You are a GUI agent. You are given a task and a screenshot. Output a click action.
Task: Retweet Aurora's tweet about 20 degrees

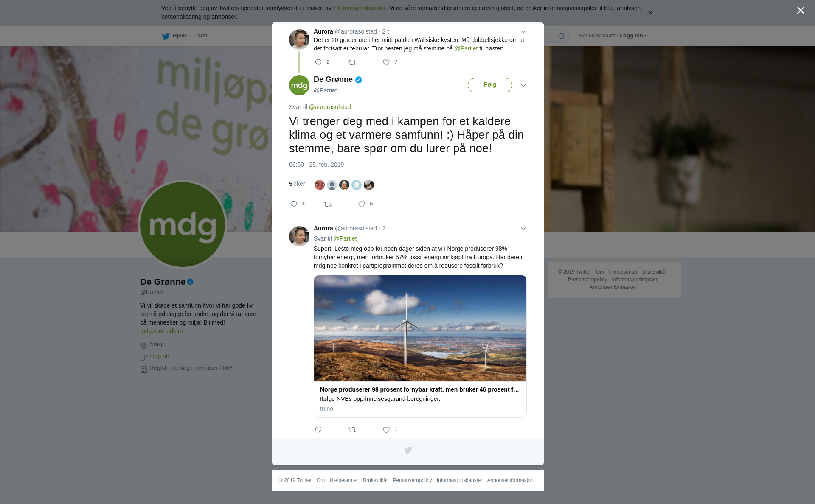click(352, 62)
